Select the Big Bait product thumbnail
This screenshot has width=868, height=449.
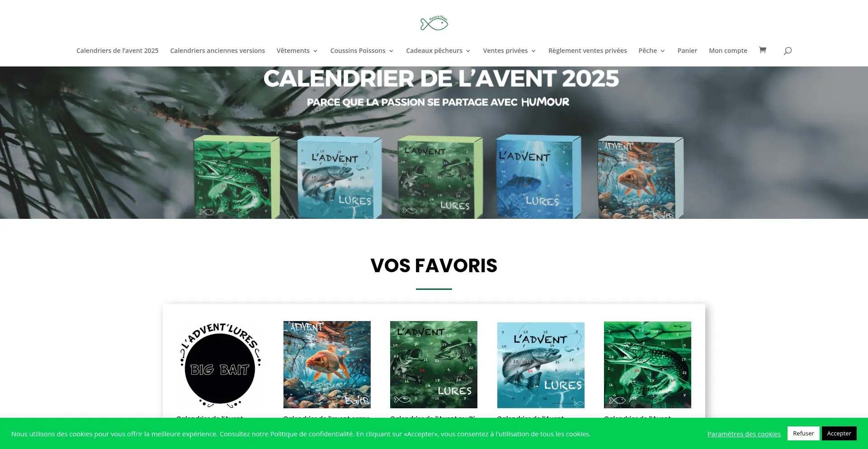[220, 365]
